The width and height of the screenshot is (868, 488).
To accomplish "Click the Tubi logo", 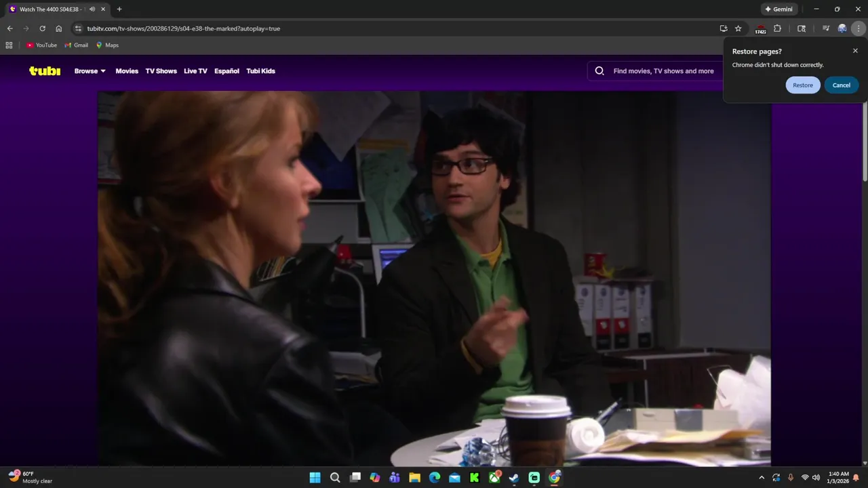I will (x=45, y=70).
